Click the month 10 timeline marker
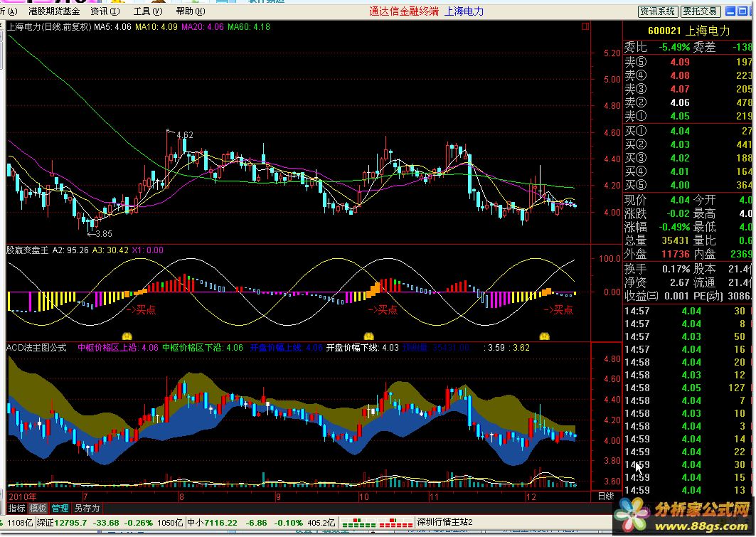Viewport: 756px width, 537px height. point(364,496)
